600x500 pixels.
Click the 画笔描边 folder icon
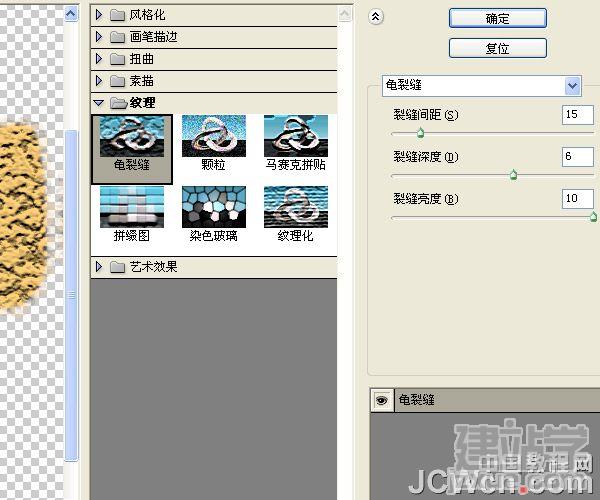pos(117,37)
